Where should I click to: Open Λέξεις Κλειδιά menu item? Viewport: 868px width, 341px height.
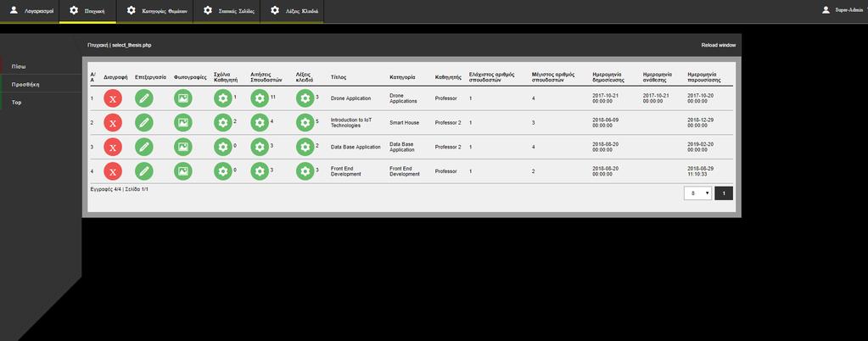coord(292,11)
